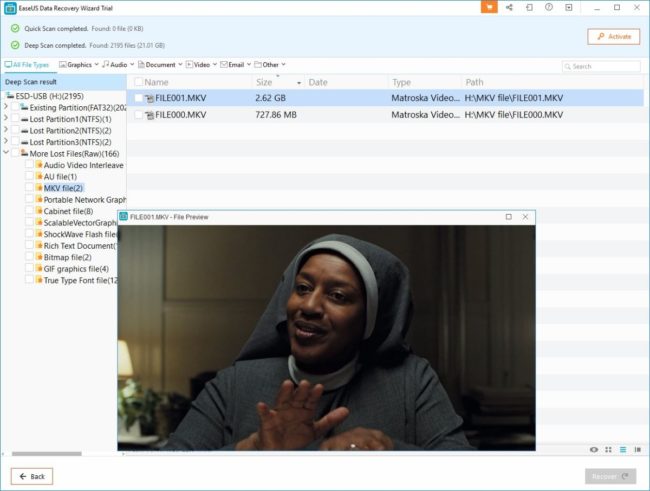Click the Back button
This screenshot has height=491, width=650.
[32, 476]
